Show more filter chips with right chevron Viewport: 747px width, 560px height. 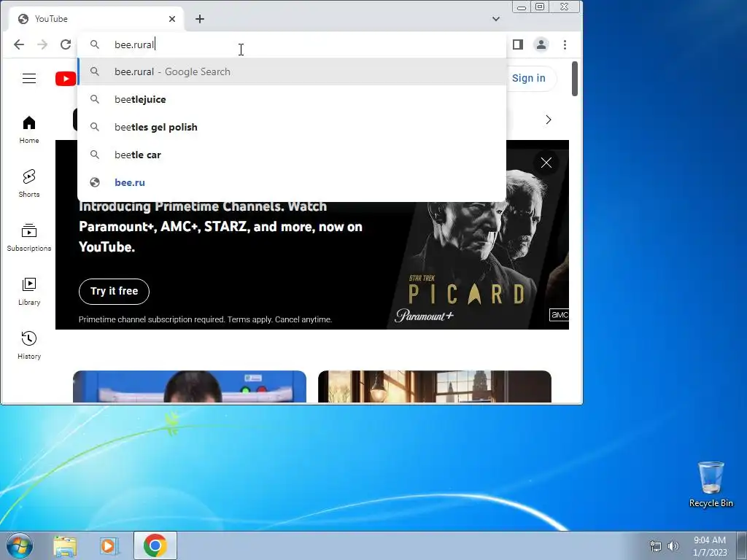click(x=549, y=120)
